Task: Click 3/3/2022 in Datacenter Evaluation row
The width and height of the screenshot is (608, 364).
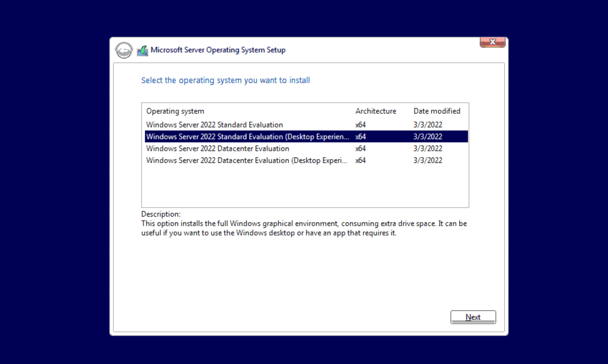Action: pyautogui.click(x=428, y=148)
